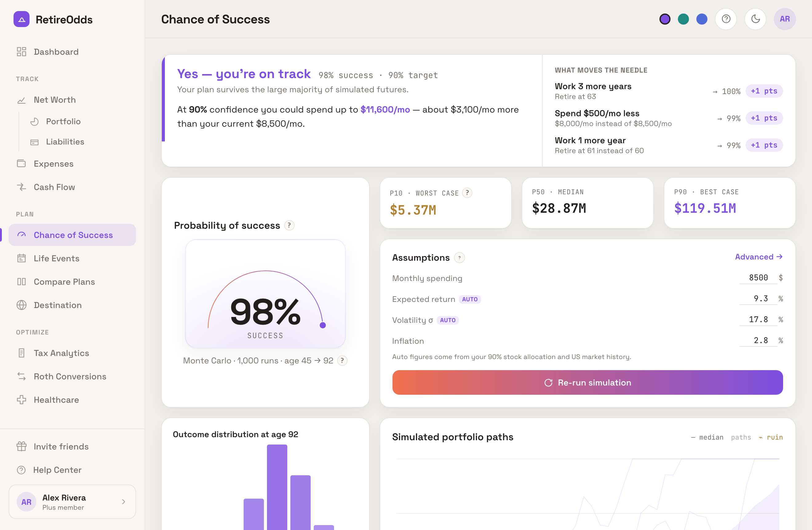Toggle the paths legend item
The image size is (812, 530).
pyautogui.click(x=741, y=437)
